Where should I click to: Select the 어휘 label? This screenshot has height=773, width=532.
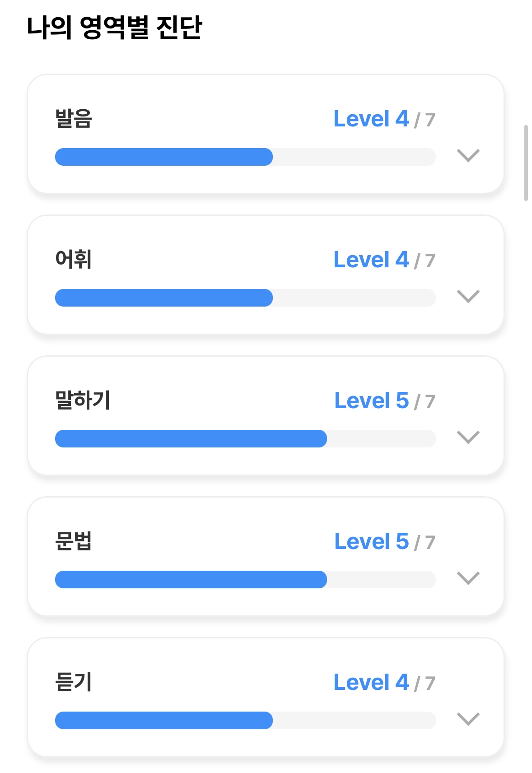(x=74, y=260)
